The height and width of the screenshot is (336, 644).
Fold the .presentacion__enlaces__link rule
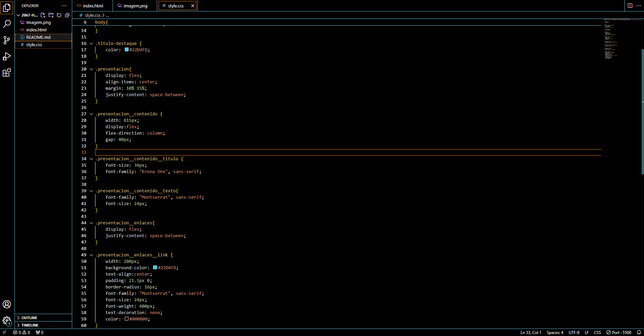[91, 255]
